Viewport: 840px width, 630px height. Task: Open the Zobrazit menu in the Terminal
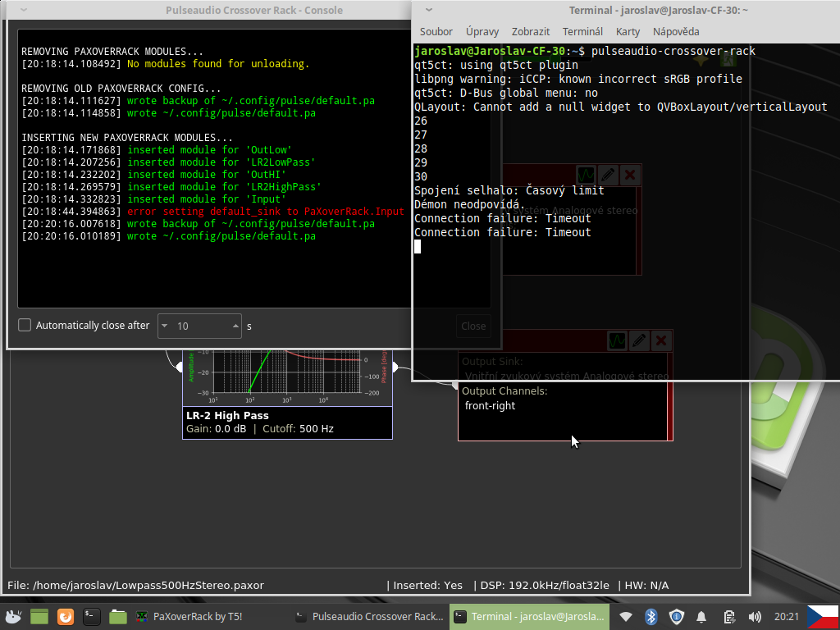point(531,32)
